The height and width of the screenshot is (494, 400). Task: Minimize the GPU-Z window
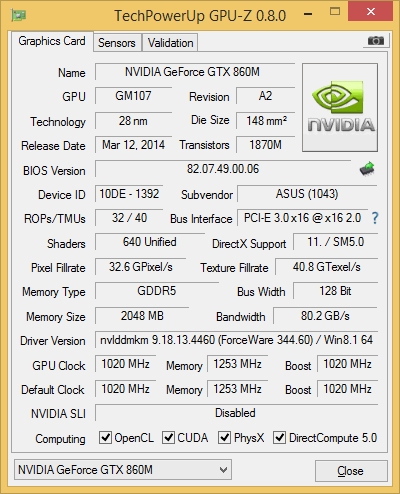[x=308, y=14]
